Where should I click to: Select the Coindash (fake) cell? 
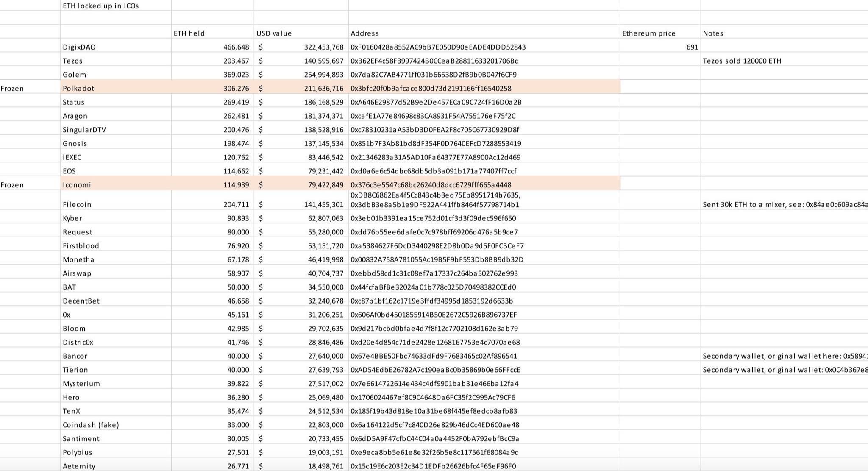pos(91,425)
